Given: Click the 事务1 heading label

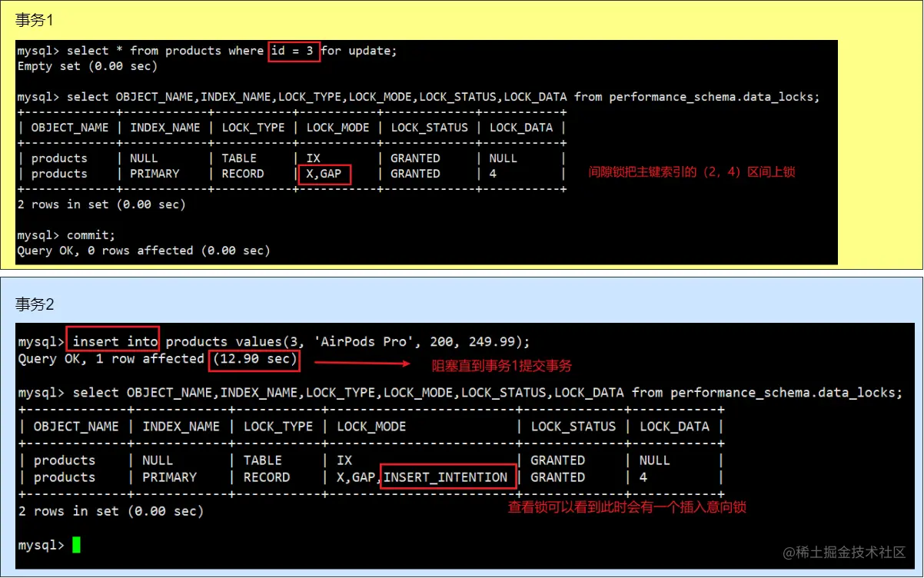Looking at the screenshot, I should [x=35, y=20].
